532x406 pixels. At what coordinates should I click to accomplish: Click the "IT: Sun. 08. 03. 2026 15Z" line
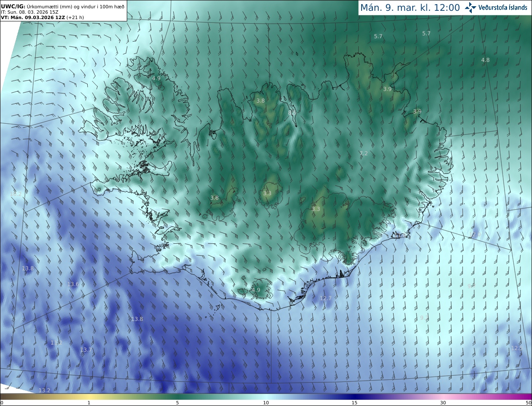tap(30, 12)
